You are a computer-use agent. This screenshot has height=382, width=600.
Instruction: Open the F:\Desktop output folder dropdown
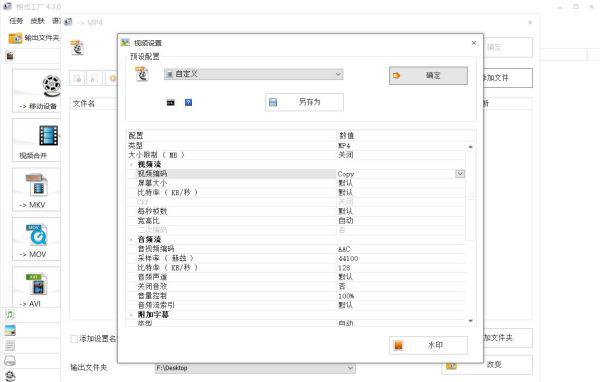click(x=255, y=368)
